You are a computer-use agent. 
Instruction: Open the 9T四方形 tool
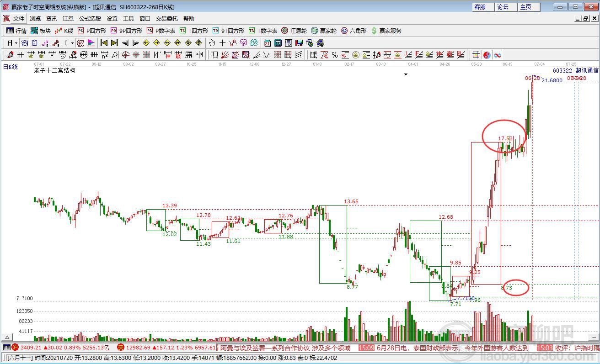click(228, 31)
